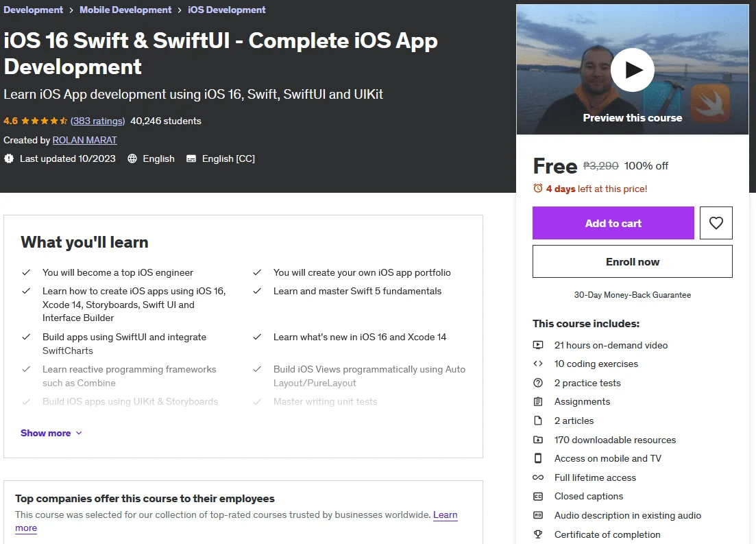Viewport: 756px width, 544px height.
Task: Expand Show more in What you'll learn
Action: tap(51, 433)
